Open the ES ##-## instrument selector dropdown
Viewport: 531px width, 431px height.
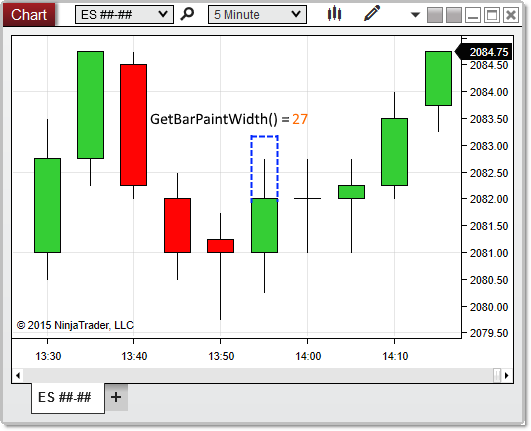(x=124, y=15)
